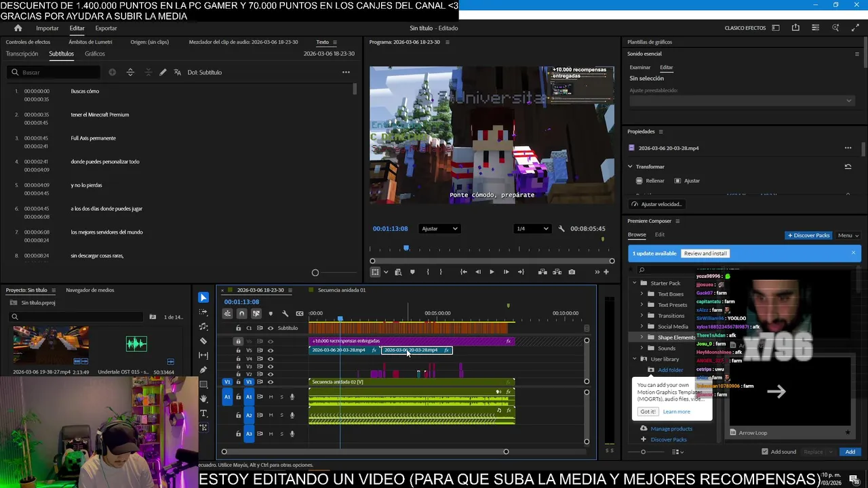Image resolution: width=868 pixels, height=488 pixels.
Task: Collapse the Starter Pack folder
Action: pyautogui.click(x=635, y=283)
